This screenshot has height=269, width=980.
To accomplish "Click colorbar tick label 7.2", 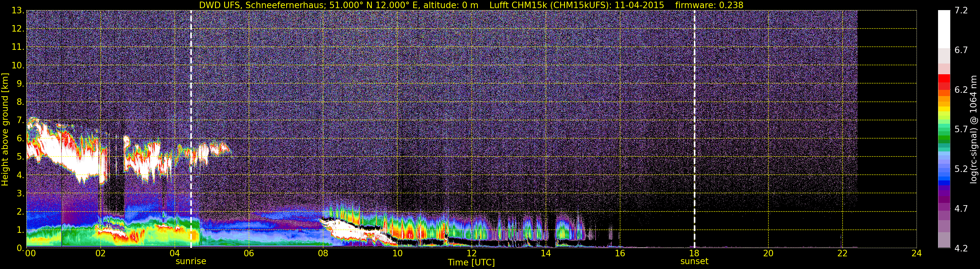I will pos(961,11).
